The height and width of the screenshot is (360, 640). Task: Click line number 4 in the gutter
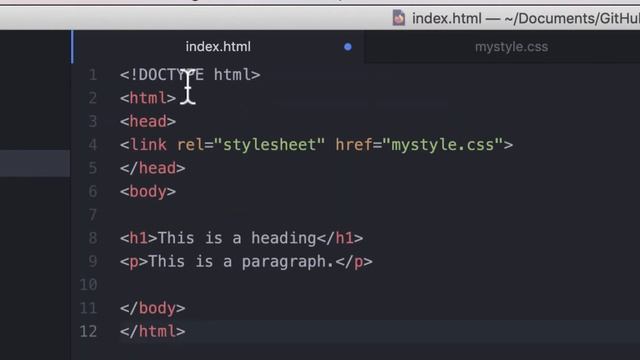93,145
